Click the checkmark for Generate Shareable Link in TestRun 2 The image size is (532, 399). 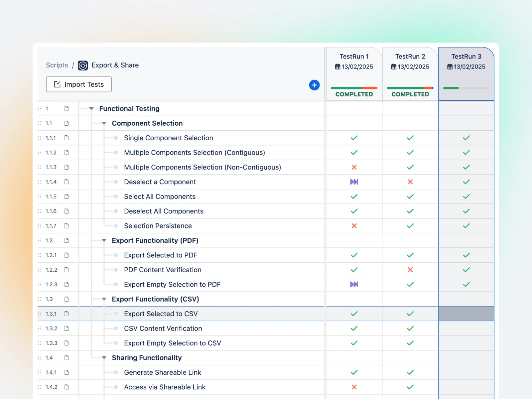(x=410, y=372)
